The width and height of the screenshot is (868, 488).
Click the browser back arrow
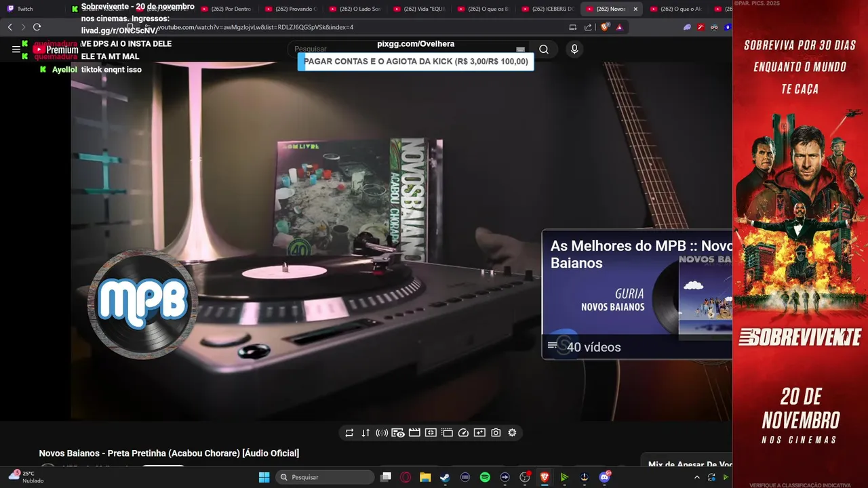(x=9, y=27)
